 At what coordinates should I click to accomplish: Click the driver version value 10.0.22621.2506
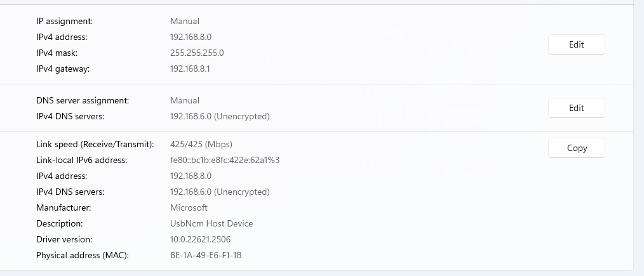point(200,239)
